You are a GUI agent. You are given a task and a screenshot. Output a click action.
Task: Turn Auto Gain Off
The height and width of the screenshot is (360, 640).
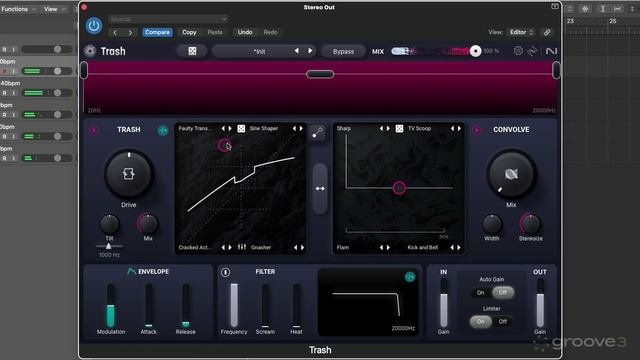(x=503, y=293)
